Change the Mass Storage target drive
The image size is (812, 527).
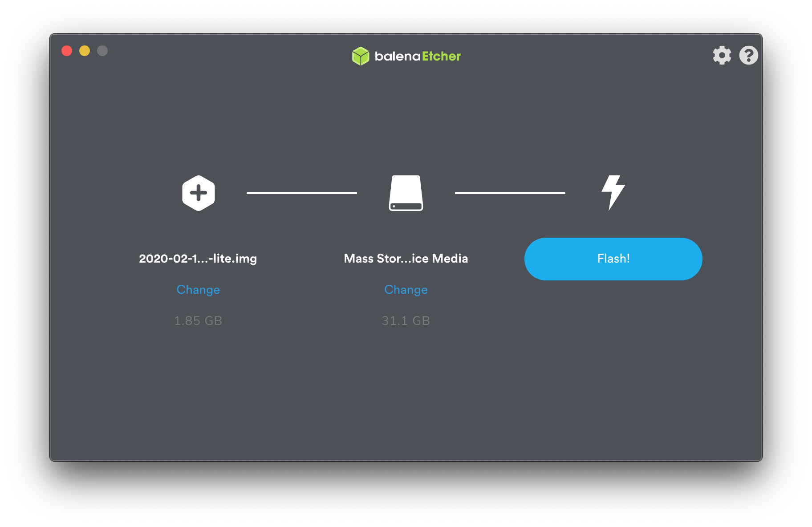point(406,290)
